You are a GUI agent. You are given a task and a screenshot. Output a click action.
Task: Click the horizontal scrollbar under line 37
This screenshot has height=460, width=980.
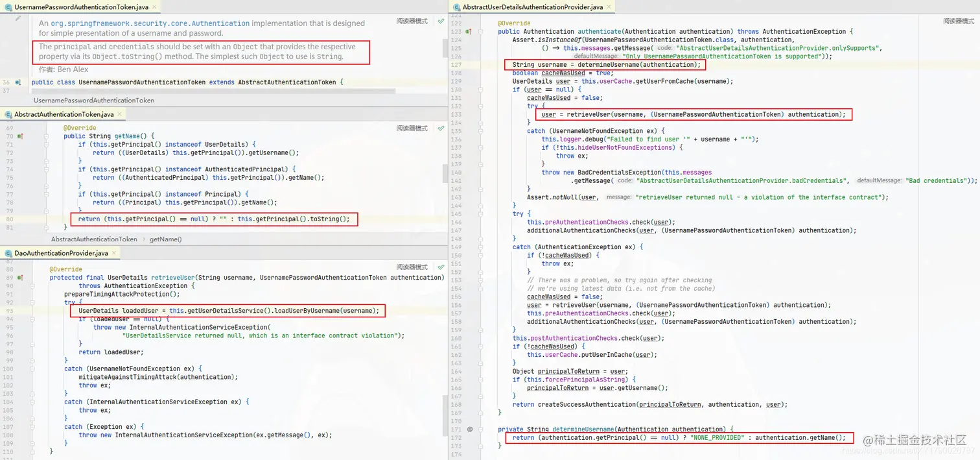(214, 92)
